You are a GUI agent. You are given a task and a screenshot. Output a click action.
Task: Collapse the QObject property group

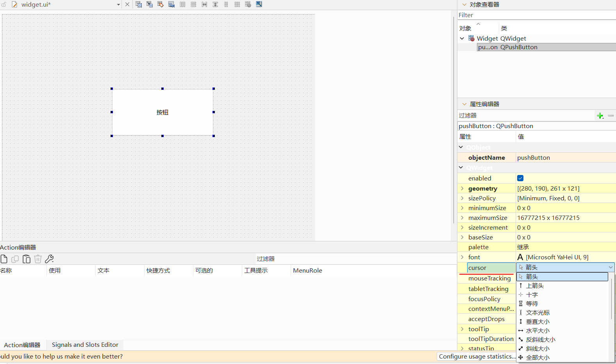tap(461, 147)
